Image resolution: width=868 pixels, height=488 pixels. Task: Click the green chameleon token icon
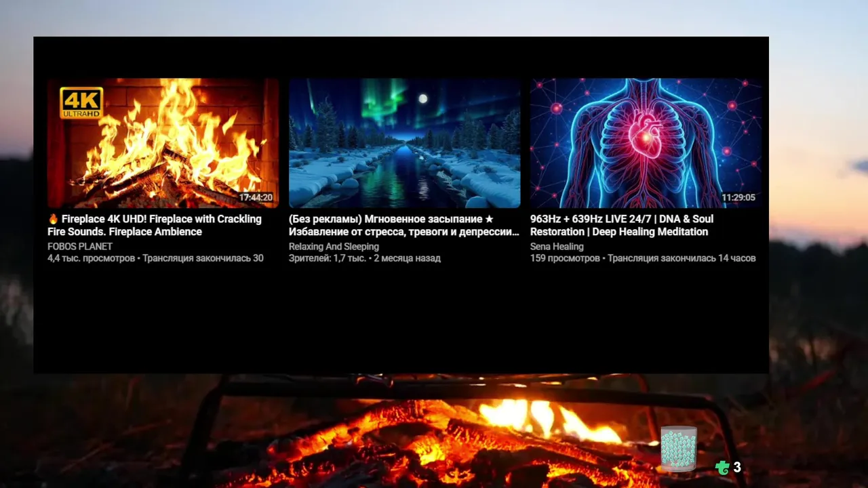click(x=722, y=467)
